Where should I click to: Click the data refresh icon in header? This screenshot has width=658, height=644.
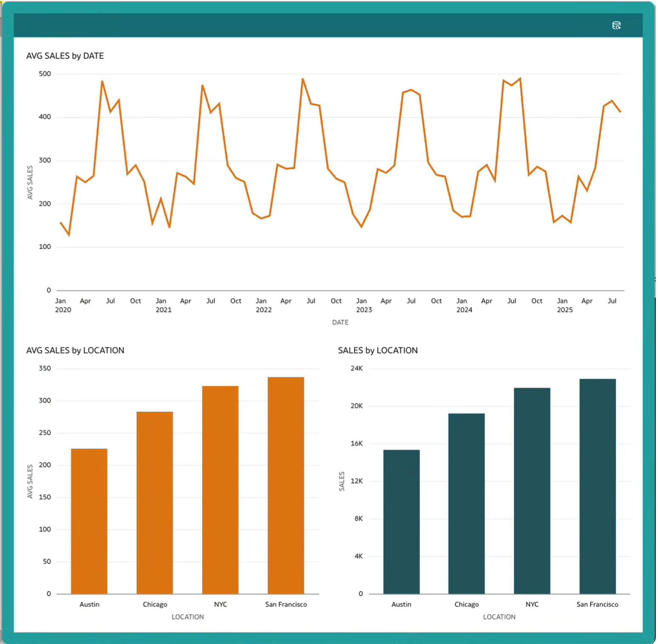[x=616, y=26]
